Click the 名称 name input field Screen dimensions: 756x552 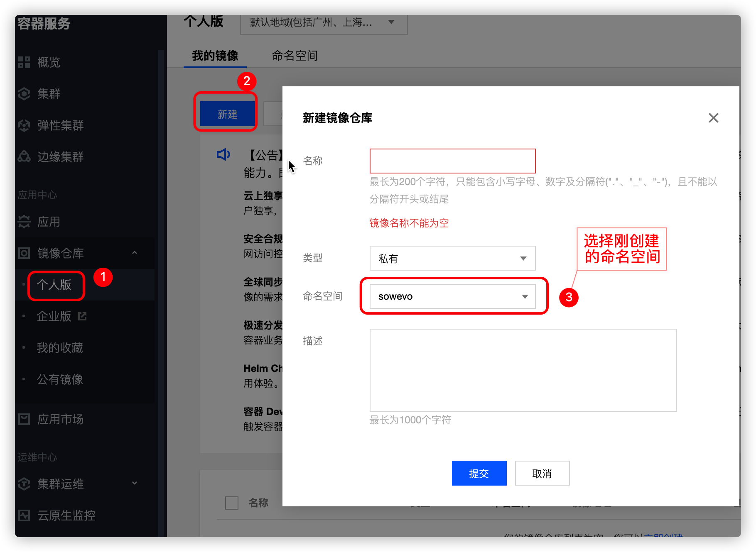[x=452, y=161]
